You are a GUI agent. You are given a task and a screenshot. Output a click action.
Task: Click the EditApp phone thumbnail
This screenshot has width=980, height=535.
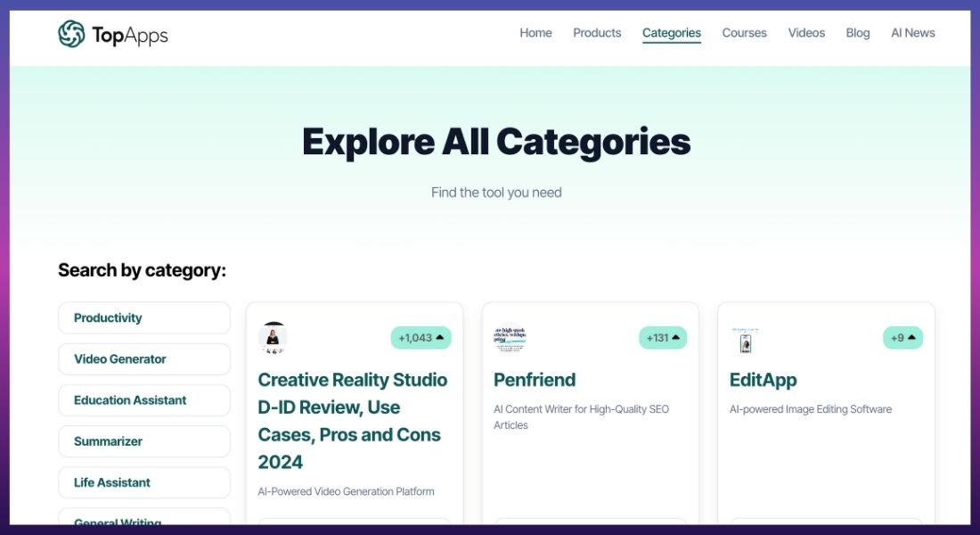point(745,340)
